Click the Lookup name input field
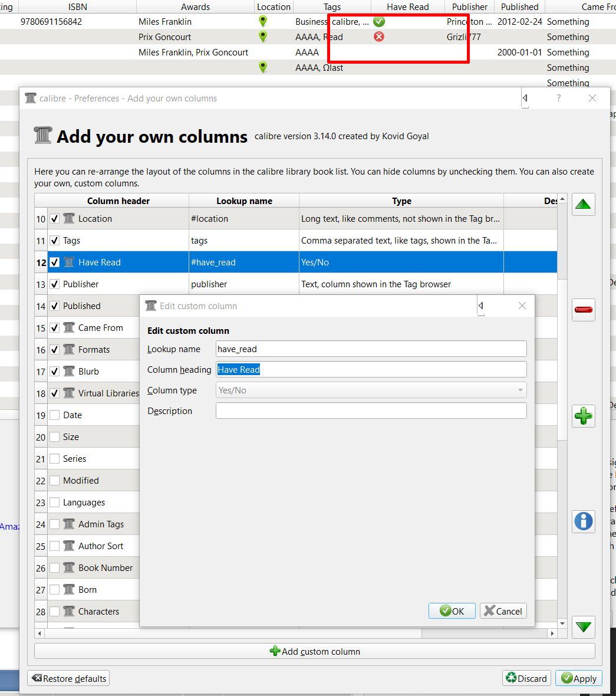Viewport: 616px width, 696px height. pos(371,349)
